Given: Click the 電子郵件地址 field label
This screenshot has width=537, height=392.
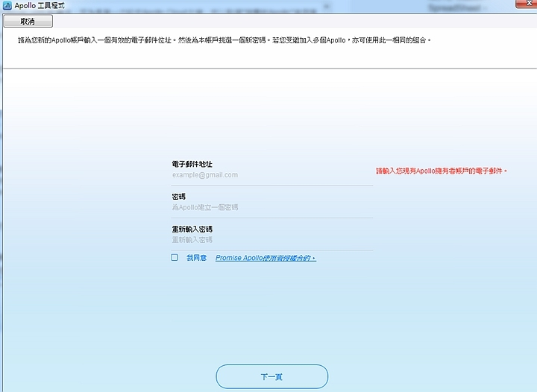Looking at the screenshot, I should click(x=192, y=164).
